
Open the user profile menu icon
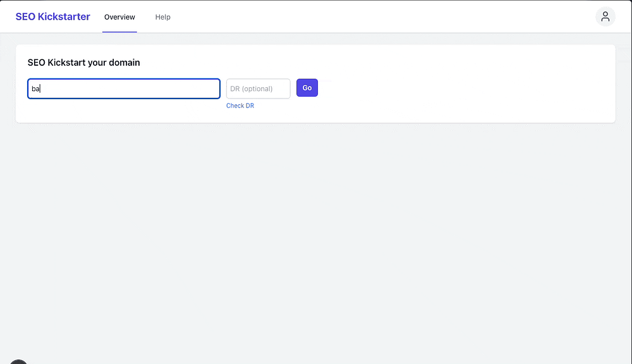pyautogui.click(x=605, y=17)
